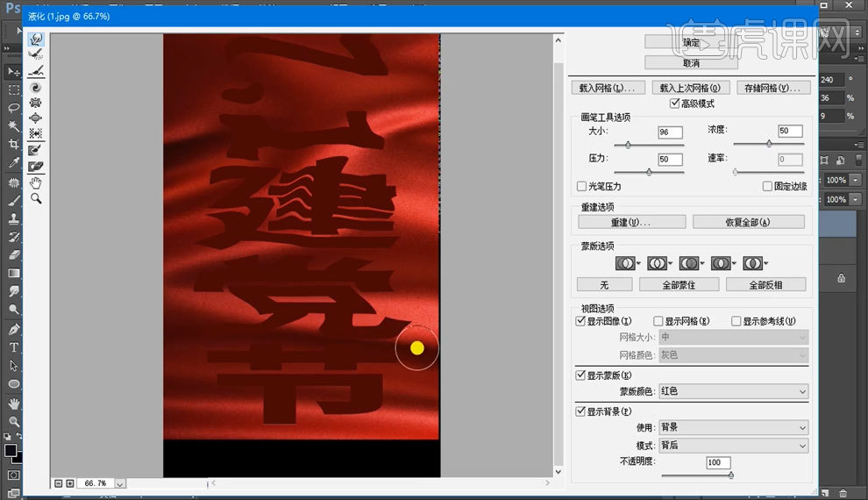Toggle the 显示背景 checkbox
This screenshot has height=500, width=868.
580,411
